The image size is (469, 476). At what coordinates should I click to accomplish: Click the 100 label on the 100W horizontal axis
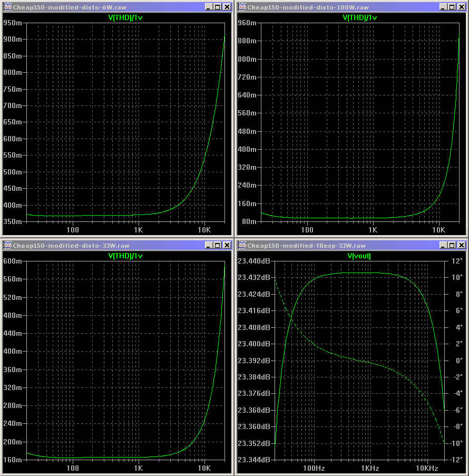pyautogui.click(x=307, y=230)
